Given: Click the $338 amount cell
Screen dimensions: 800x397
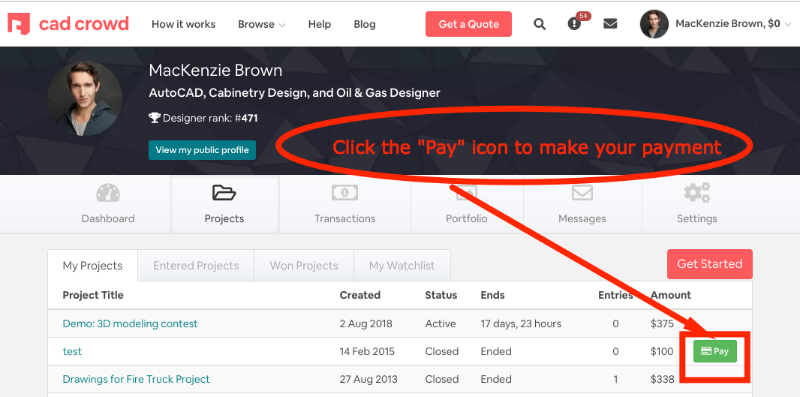Looking at the screenshot, I should (662, 379).
